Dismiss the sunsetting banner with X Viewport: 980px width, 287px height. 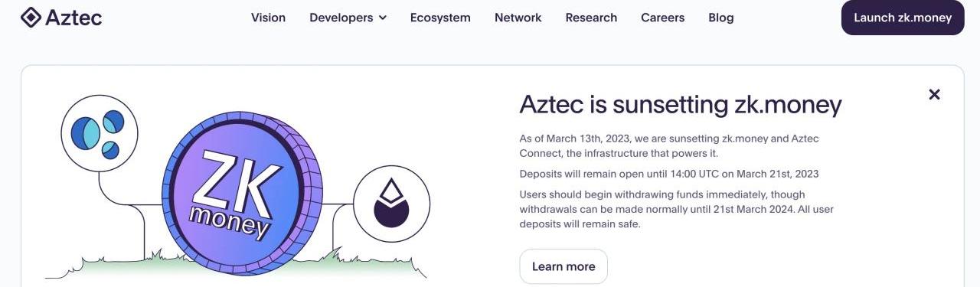(934, 94)
